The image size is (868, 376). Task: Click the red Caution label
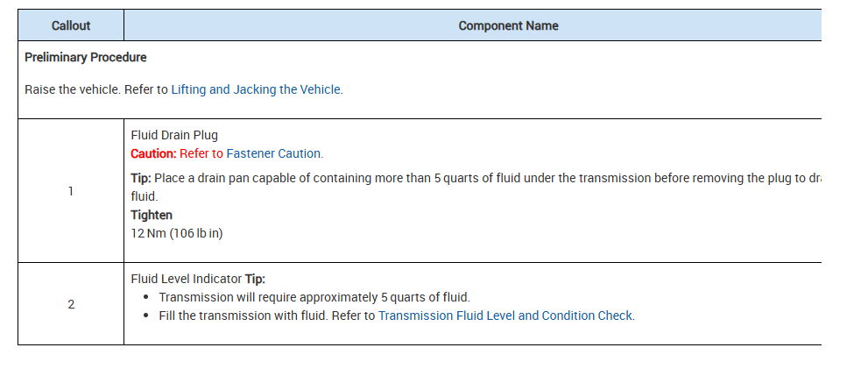[x=153, y=153]
